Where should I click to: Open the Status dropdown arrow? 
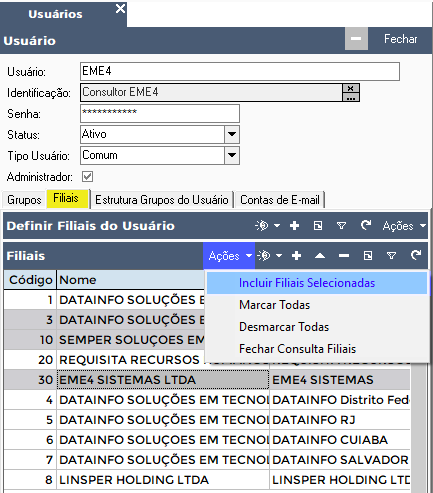(x=232, y=134)
